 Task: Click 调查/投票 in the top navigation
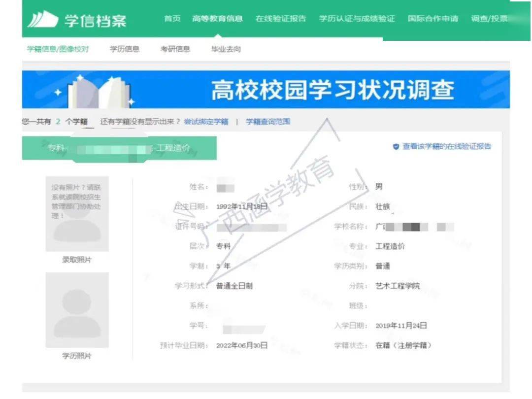click(489, 19)
